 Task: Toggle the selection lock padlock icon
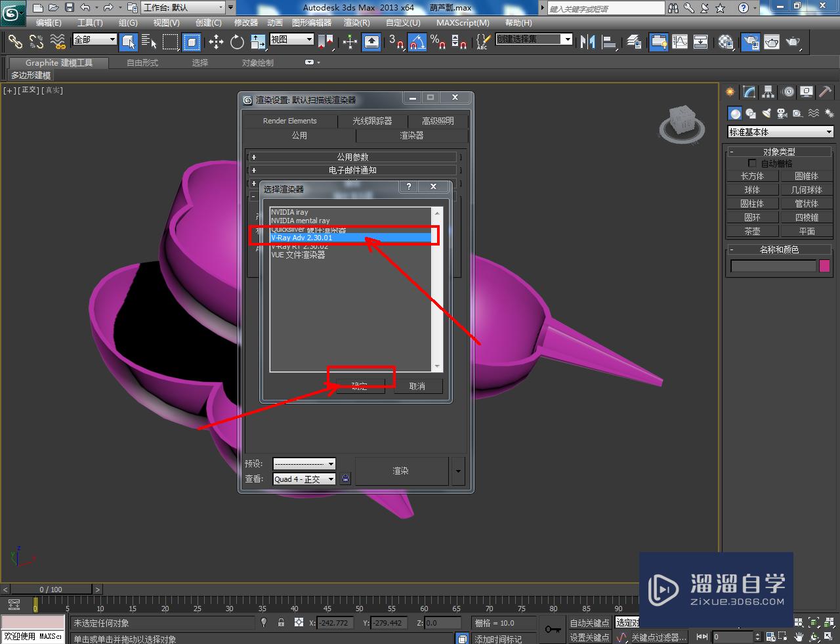[x=281, y=622]
